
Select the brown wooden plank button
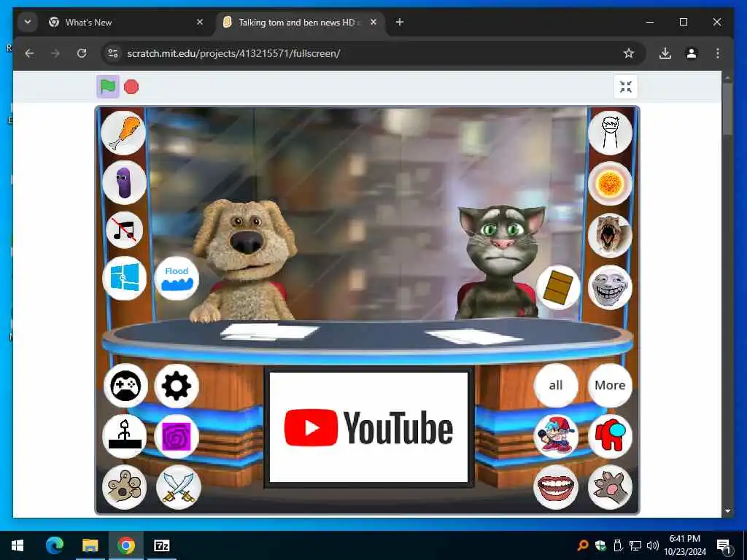(558, 287)
